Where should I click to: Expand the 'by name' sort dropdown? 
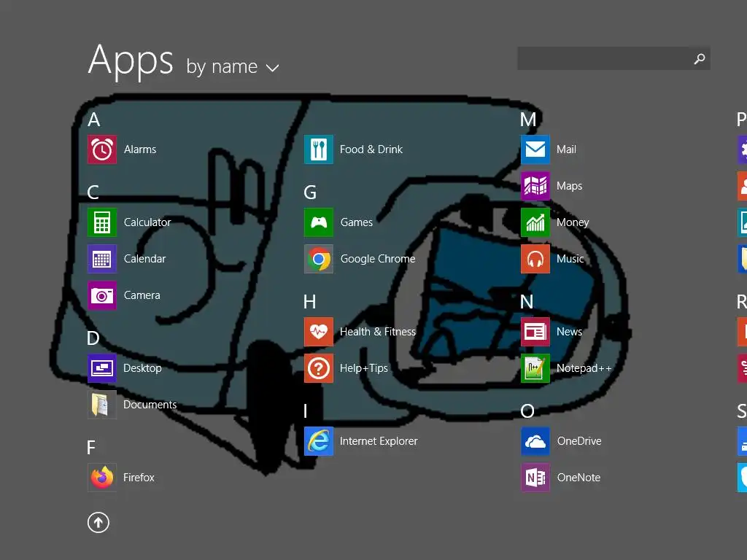pos(233,67)
